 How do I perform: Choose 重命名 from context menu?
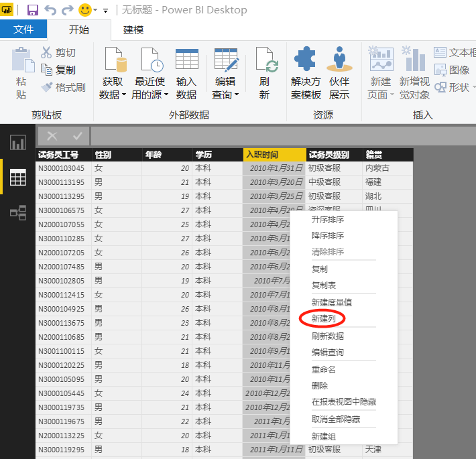(x=324, y=369)
